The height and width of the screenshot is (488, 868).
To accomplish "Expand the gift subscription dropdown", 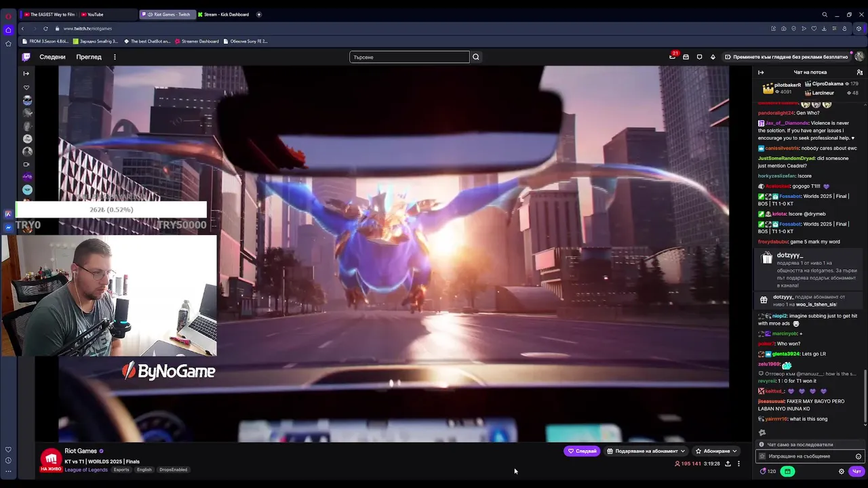I will click(646, 451).
